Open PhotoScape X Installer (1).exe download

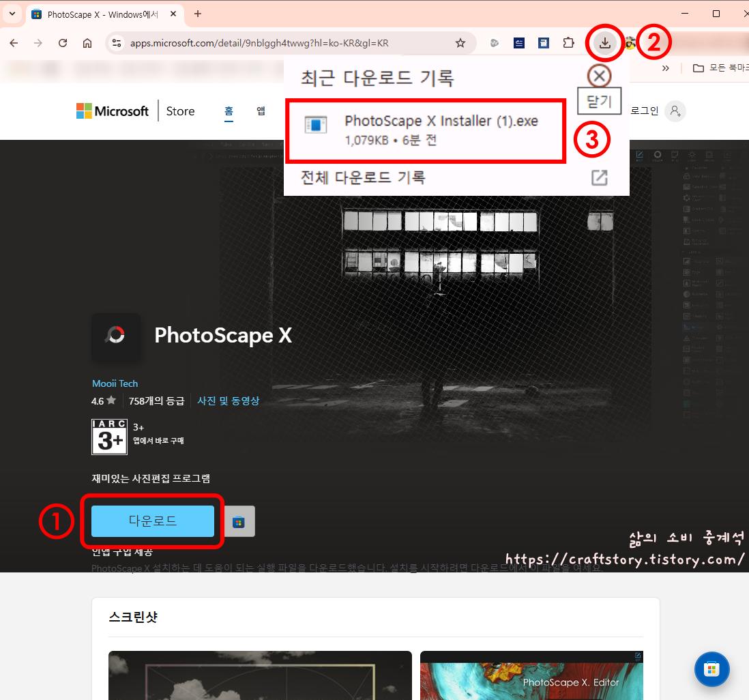click(x=426, y=130)
